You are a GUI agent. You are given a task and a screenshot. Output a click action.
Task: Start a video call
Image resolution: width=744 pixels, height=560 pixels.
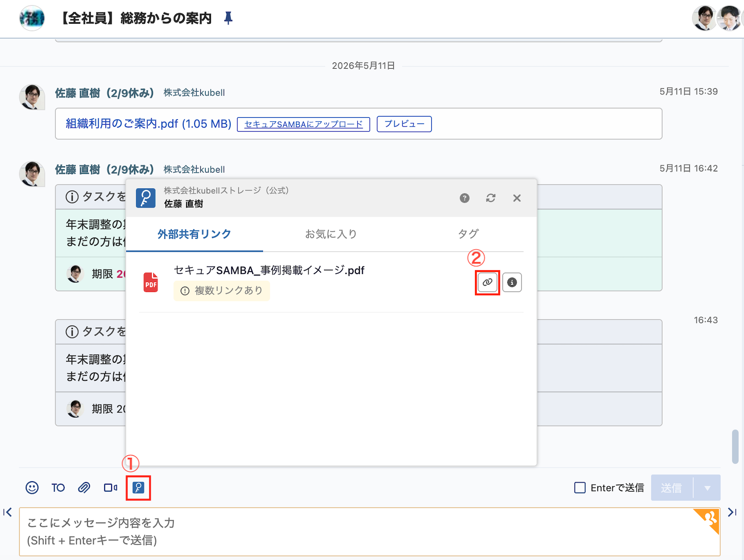tap(110, 487)
